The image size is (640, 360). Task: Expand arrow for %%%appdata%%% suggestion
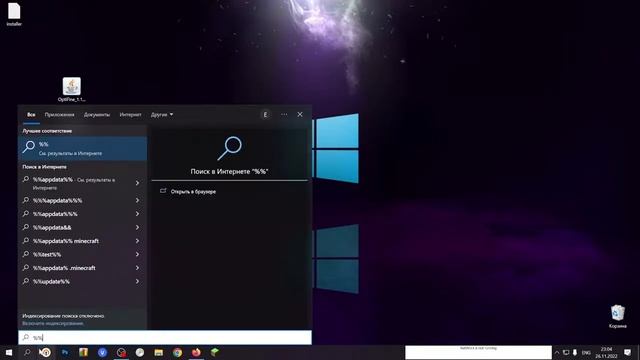point(138,200)
